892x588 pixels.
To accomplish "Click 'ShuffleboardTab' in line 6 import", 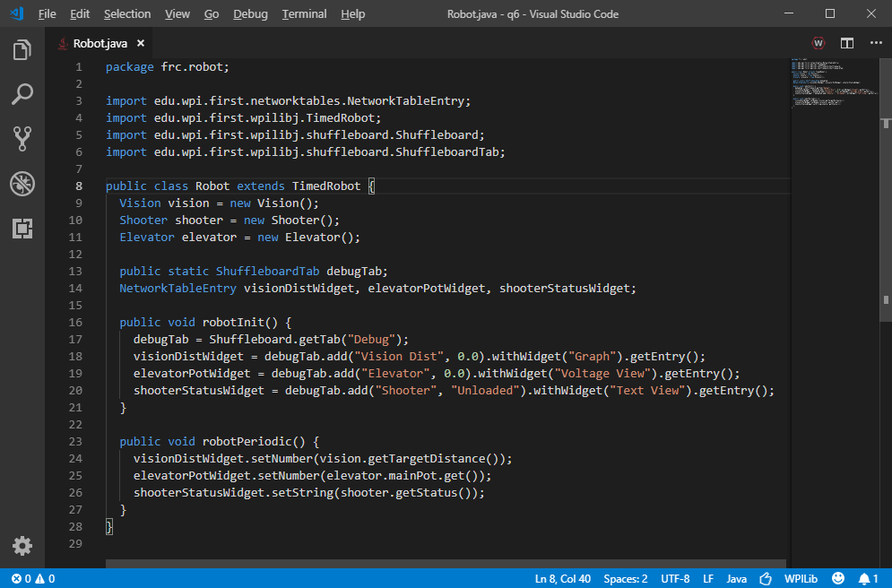I will [447, 152].
